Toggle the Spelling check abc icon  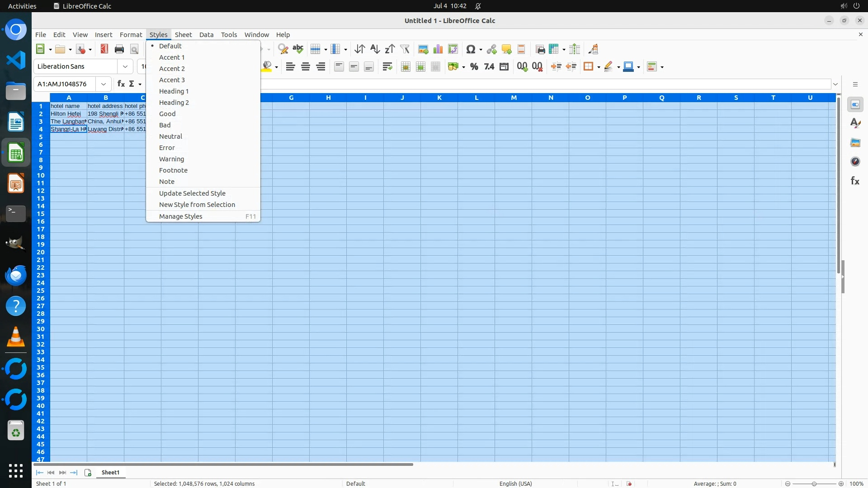tap(298, 49)
